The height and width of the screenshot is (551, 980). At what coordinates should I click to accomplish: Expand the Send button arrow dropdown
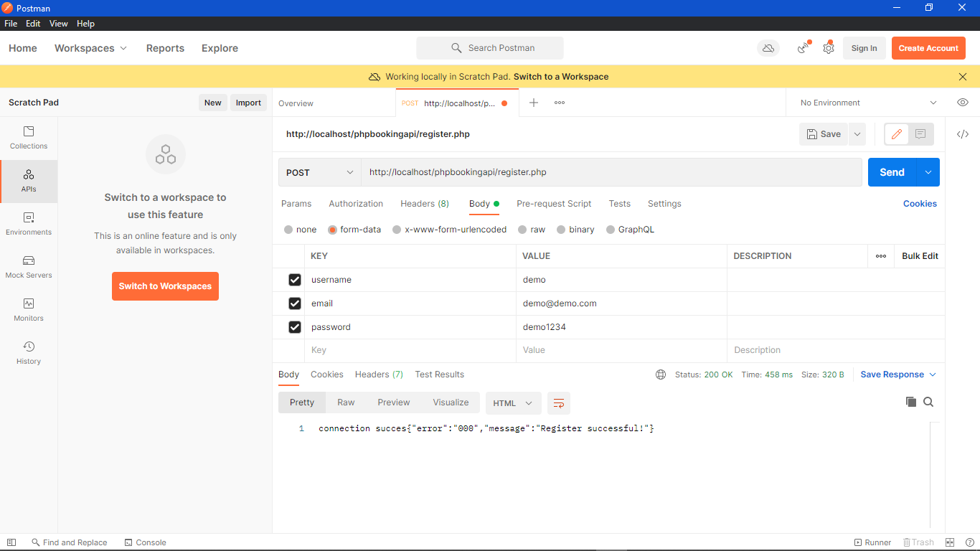tap(928, 172)
